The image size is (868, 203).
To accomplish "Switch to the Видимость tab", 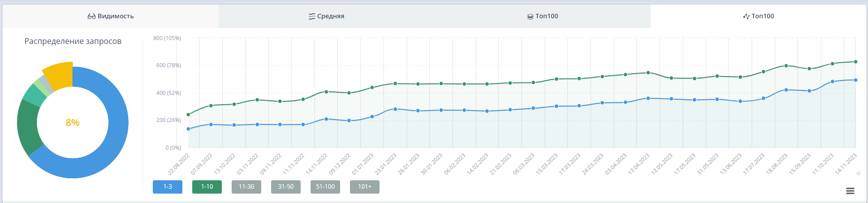I will [110, 16].
